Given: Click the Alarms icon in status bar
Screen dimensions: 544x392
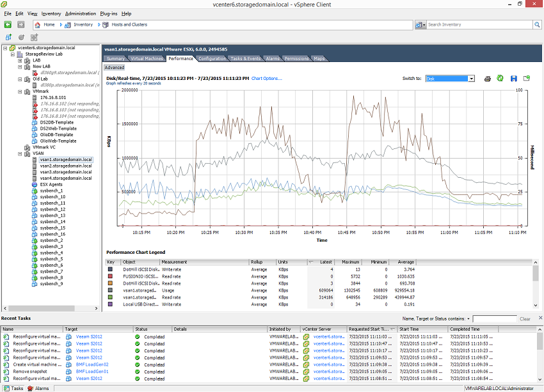Looking at the screenshot, I should tap(30, 388).
